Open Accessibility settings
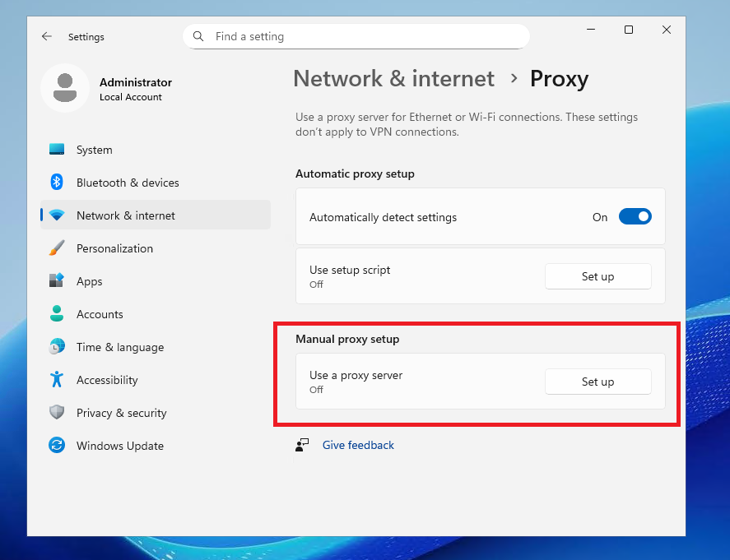Viewport: 730px width, 560px height. coord(156,380)
